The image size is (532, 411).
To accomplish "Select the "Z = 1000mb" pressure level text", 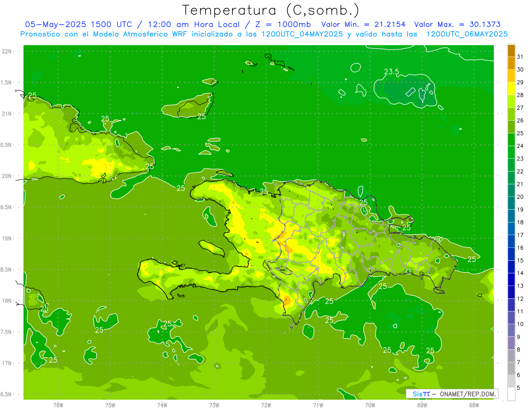I will pos(282,24).
